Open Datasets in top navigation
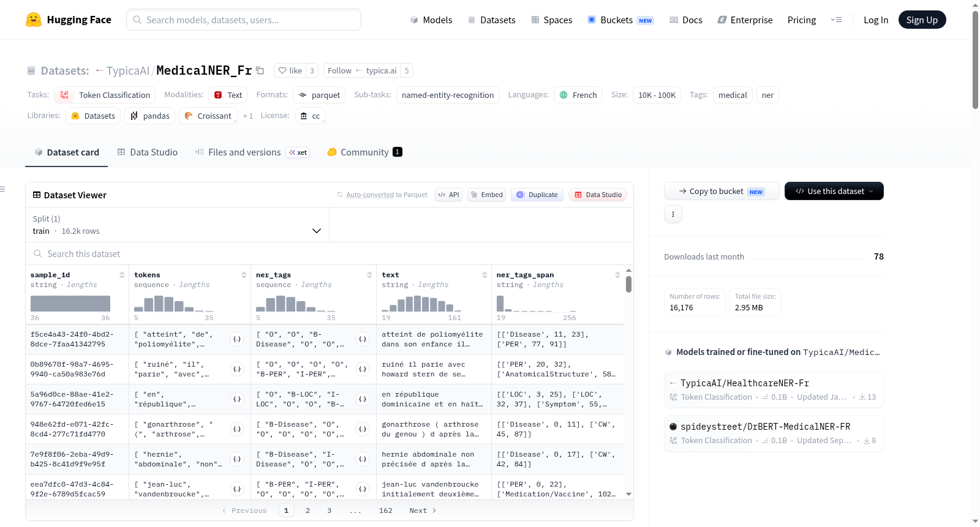980x527 pixels. (x=491, y=20)
